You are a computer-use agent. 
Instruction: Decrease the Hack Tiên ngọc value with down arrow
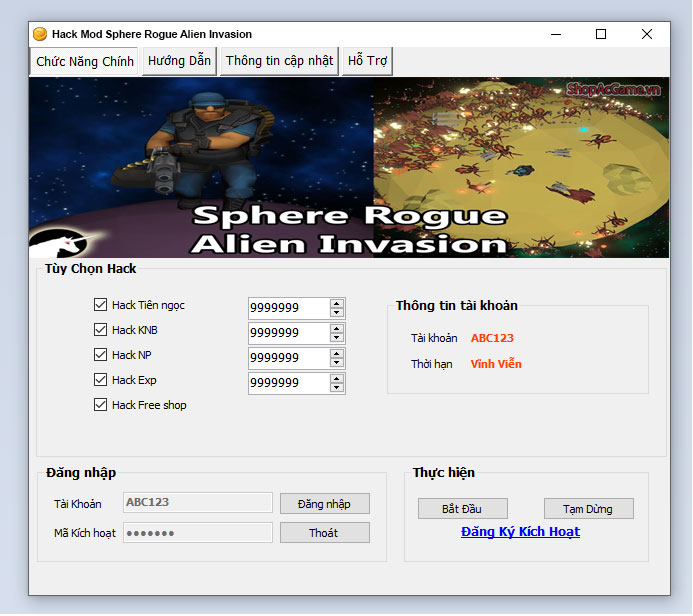(x=337, y=312)
